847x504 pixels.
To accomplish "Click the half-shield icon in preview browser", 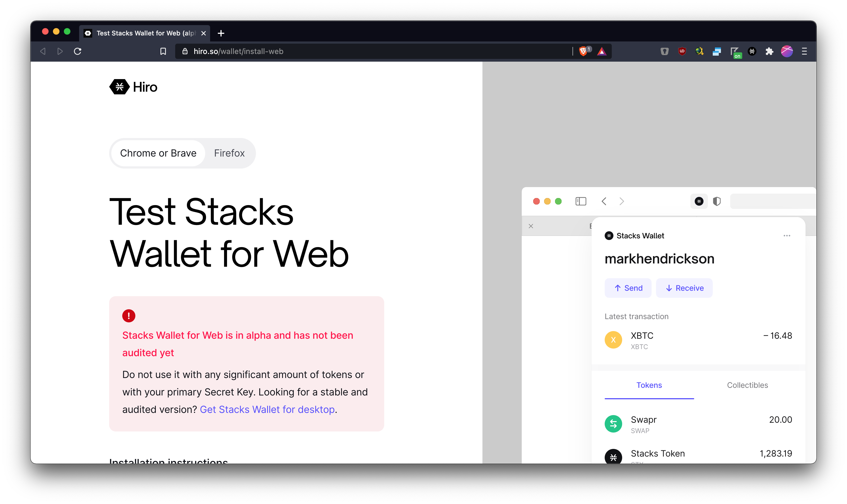I will pyautogui.click(x=717, y=201).
